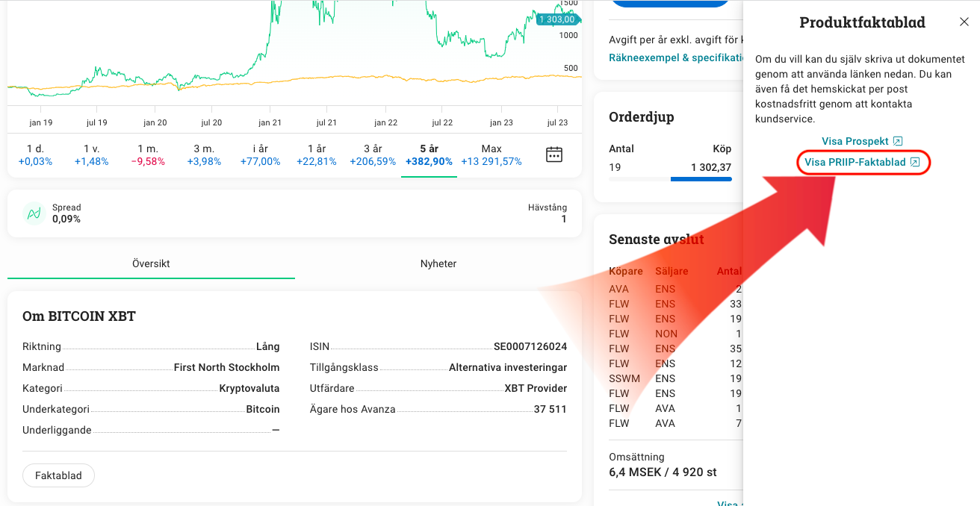Image resolution: width=980 pixels, height=506 pixels.
Task: Click the external link icon beside Visa Prospekt
Action: (x=898, y=141)
